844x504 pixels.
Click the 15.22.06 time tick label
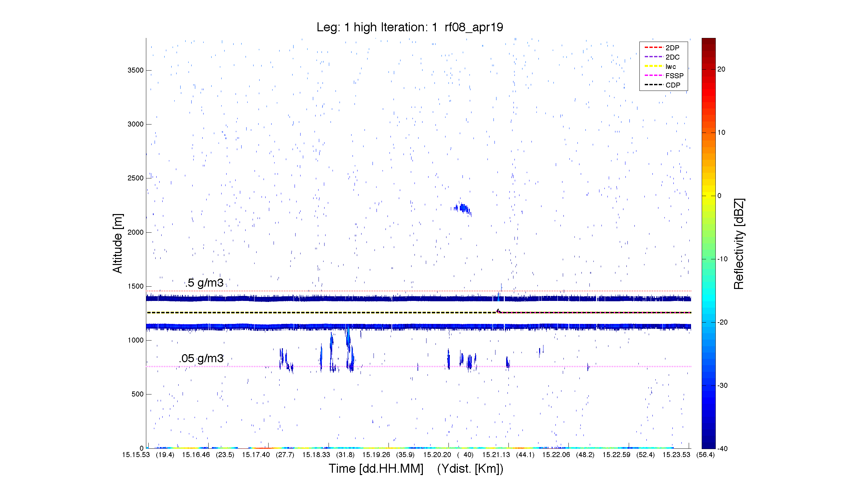coord(556,455)
